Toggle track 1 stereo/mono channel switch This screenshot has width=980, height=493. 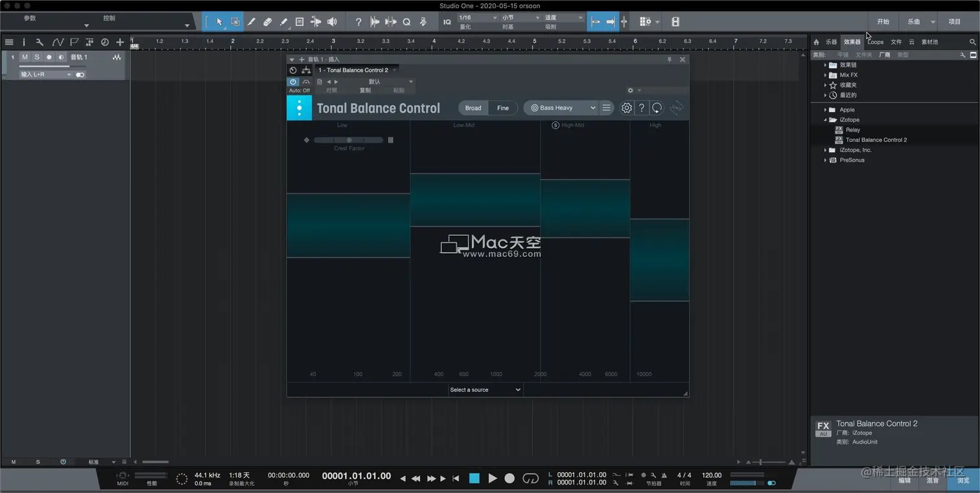80,75
